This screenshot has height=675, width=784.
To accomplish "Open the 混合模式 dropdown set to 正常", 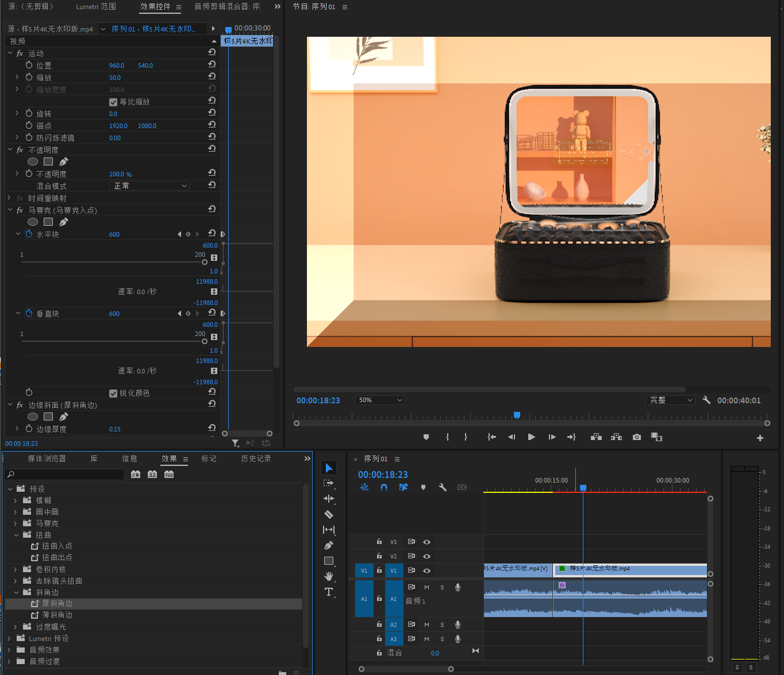I will pyautogui.click(x=149, y=186).
